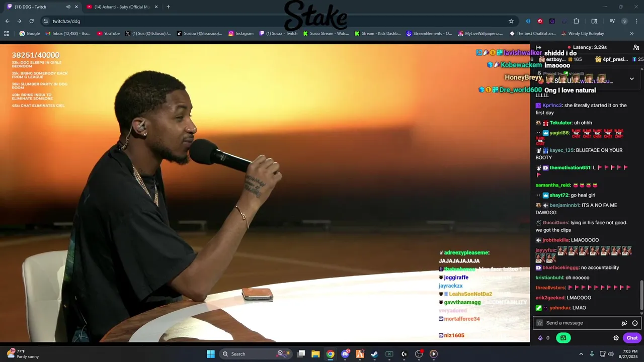Viewport: 644px width, 362px height.
Task: Open the MyLiveWallpapers bookmark
Action: click(x=480, y=34)
